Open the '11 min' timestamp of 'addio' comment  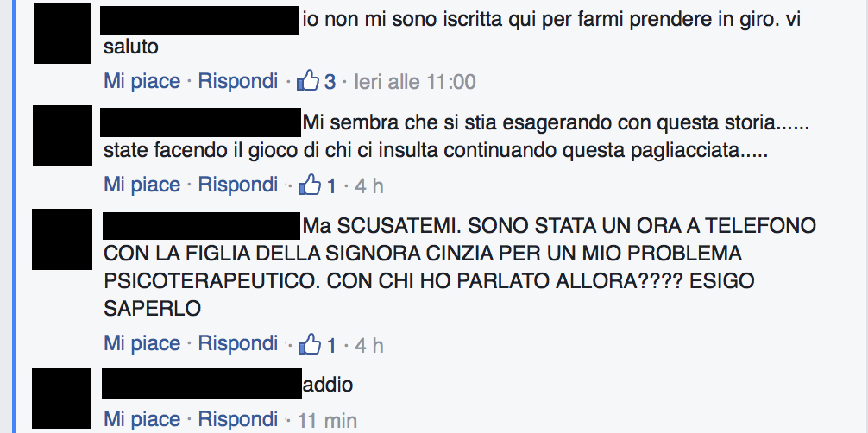click(327, 420)
